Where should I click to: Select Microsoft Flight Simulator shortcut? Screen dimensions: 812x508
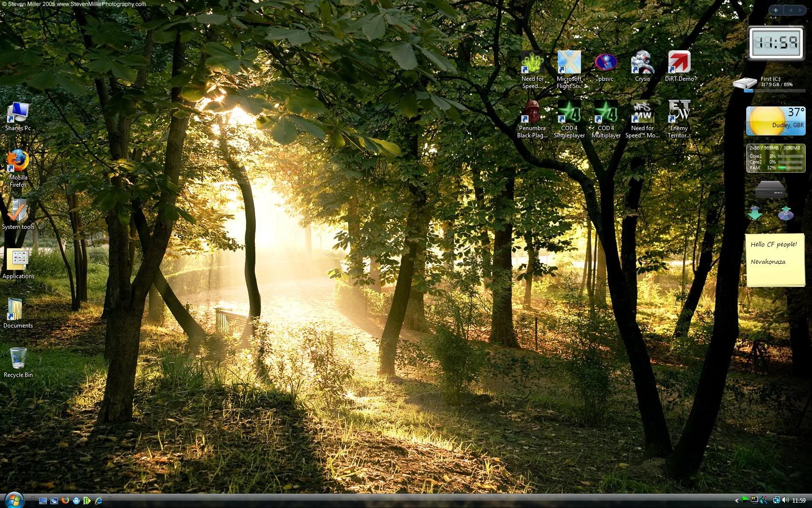coord(569,70)
